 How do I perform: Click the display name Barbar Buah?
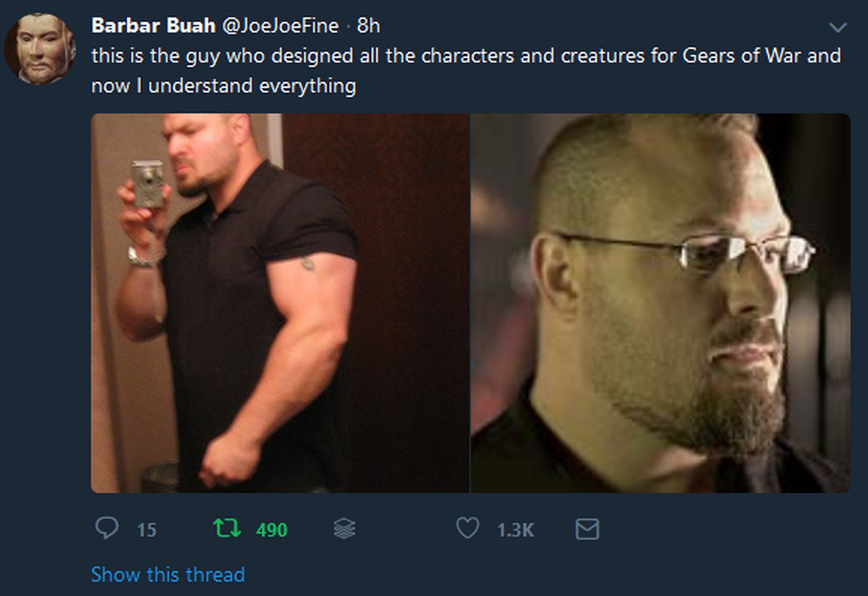(x=153, y=26)
